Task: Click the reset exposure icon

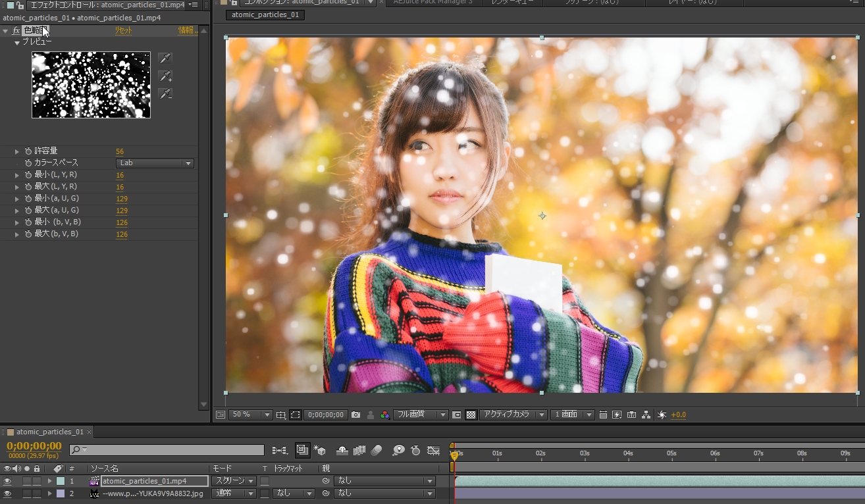Action: point(662,415)
